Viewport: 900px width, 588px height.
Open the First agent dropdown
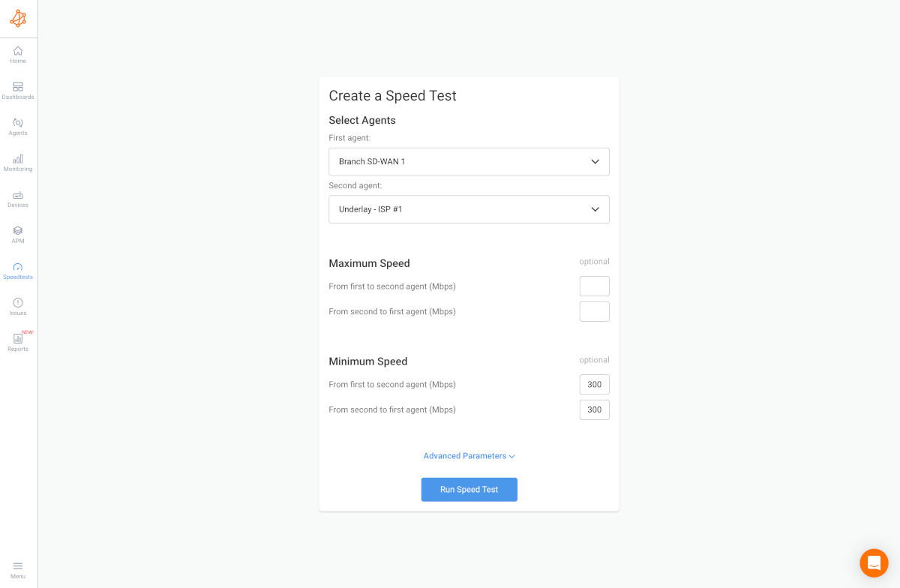click(x=469, y=161)
